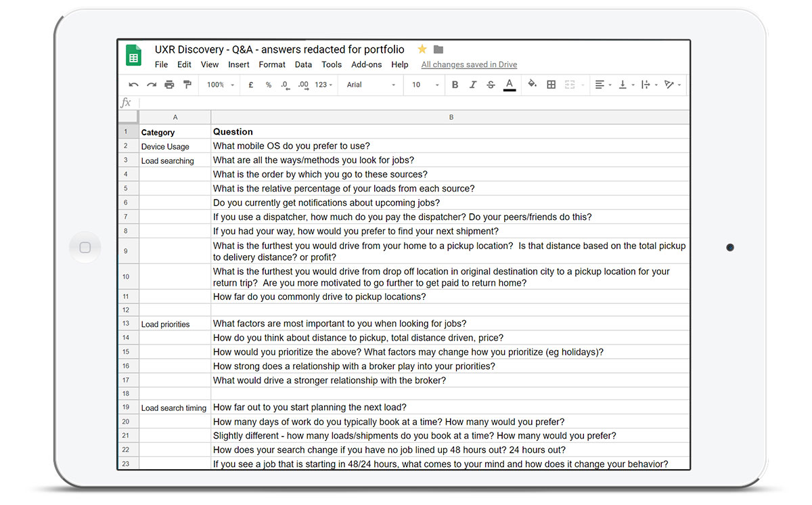Select the 'Load searching' cell
The image size is (812, 505).
[175, 160]
